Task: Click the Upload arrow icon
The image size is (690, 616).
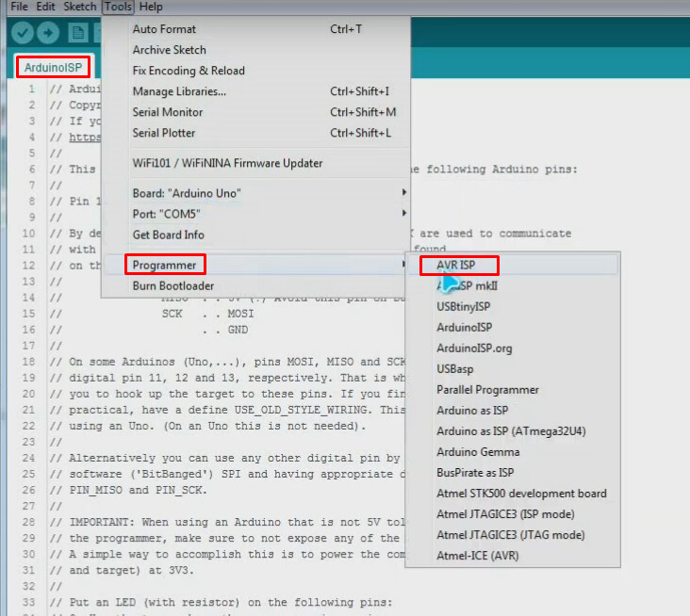Action: pos(48,32)
